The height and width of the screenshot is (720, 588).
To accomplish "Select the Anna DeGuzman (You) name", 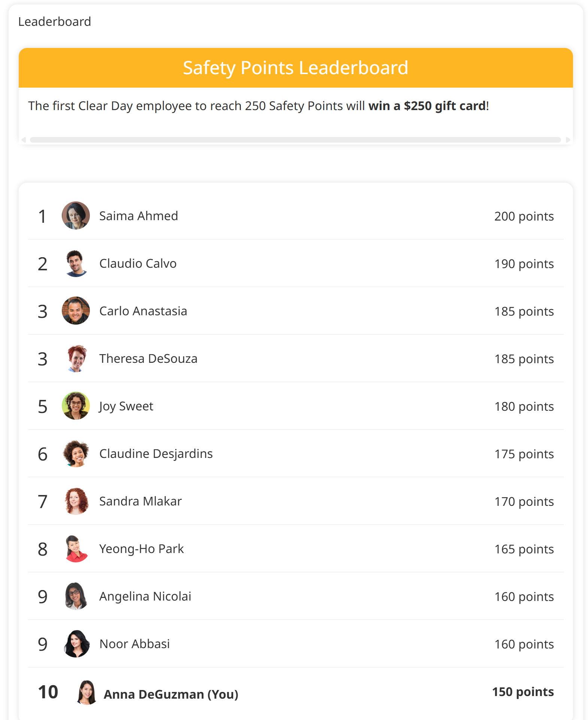I will click(171, 694).
